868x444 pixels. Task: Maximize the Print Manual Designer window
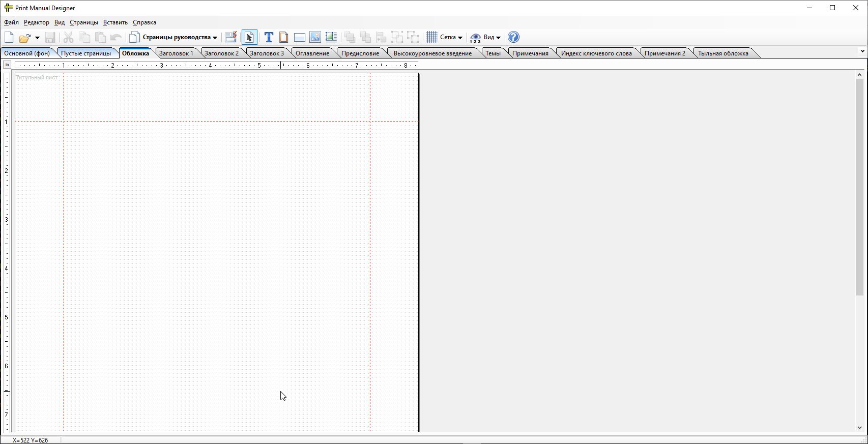832,8
